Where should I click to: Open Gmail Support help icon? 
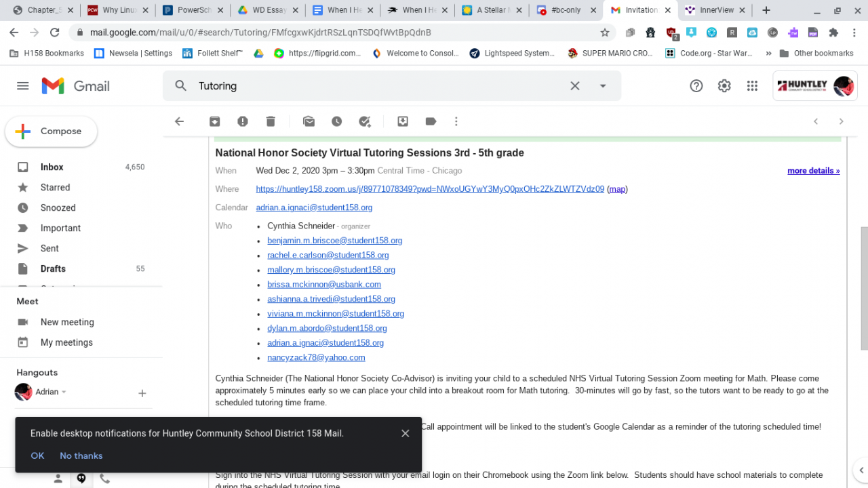[x=696, y=86]
